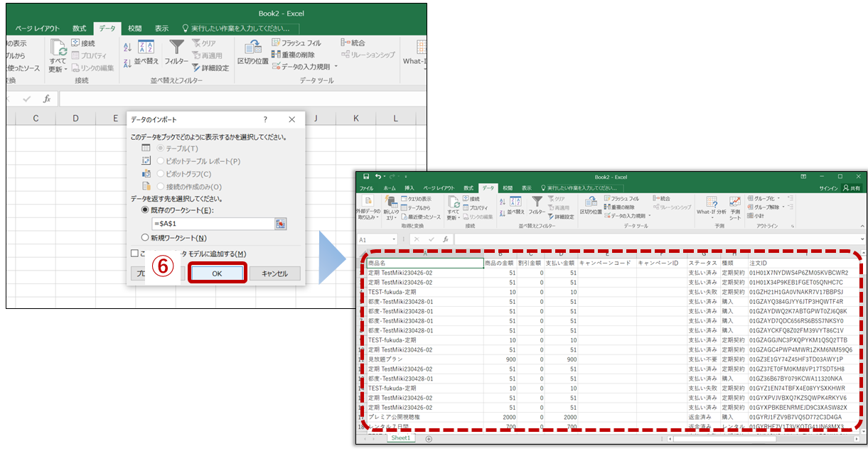The width and height of the screenshot is (868, 451).
Task: Click 外部データの取り込み in right window
Action: 368,207
